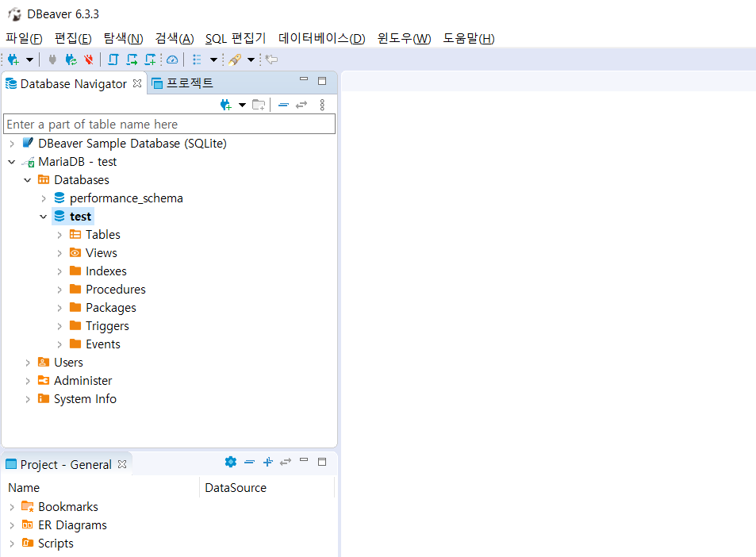Collapse all nodes in Database Navigator
This screenshot has width=756, height=557.
tap(283, 105)
